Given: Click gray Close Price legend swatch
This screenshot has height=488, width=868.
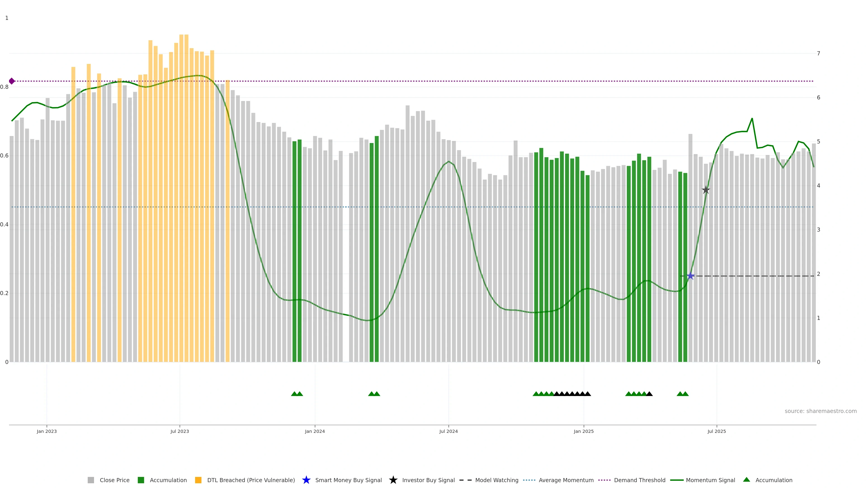Looking at the screenshot, I should click(x=91, y=480).
